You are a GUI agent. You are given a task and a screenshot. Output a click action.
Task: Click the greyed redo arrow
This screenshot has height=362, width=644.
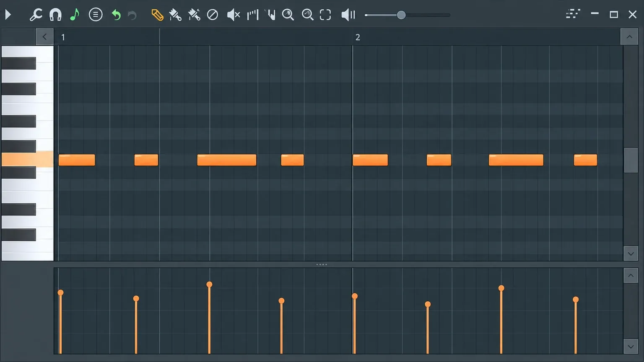pos(132,16)
